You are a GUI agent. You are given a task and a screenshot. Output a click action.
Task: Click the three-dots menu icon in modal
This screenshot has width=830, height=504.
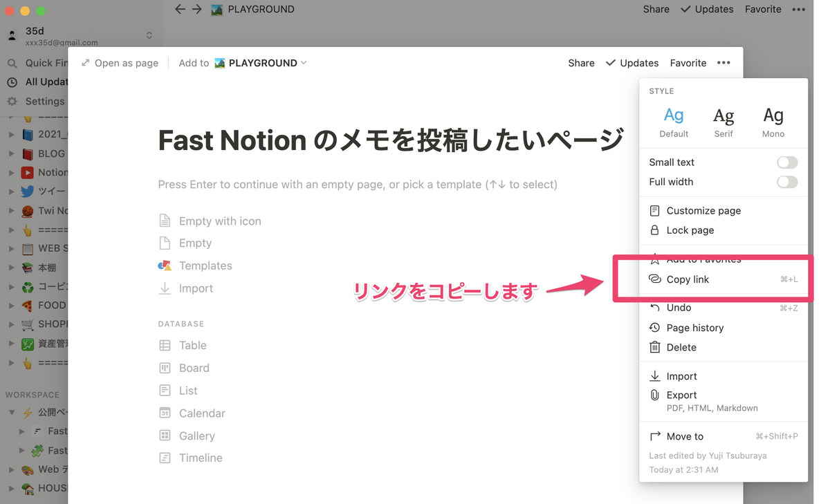(x=723, y=63)
